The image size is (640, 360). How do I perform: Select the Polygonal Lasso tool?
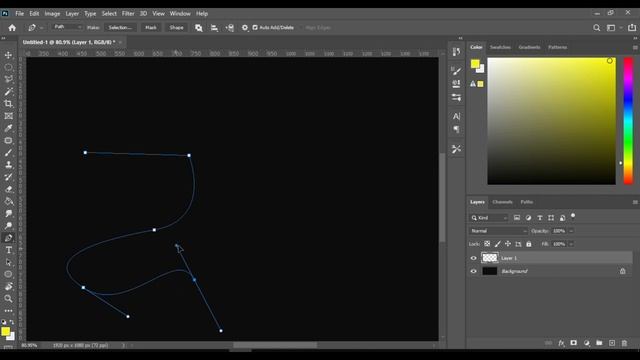click(8, 79)
